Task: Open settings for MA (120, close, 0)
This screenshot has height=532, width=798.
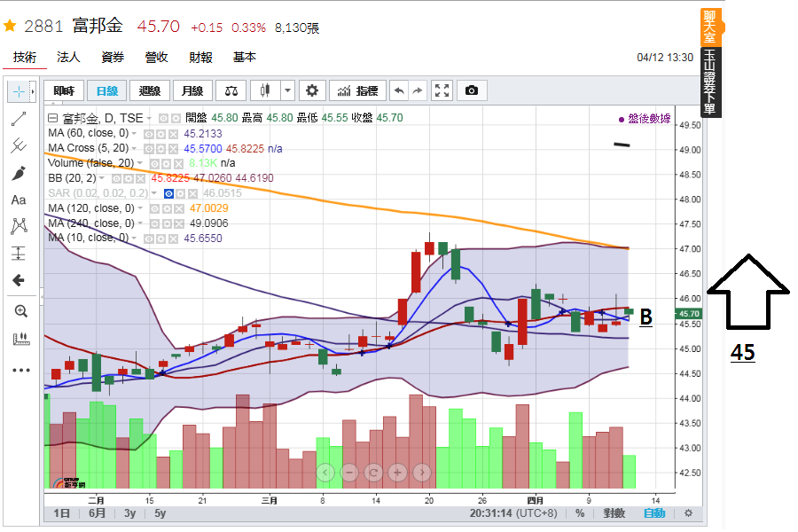Action: point(167,208)
